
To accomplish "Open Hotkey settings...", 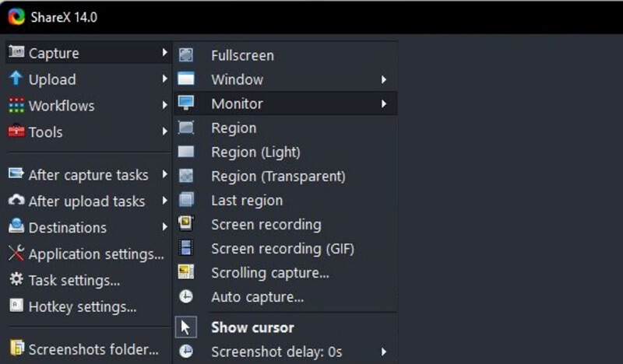I will tap(89, 306).
